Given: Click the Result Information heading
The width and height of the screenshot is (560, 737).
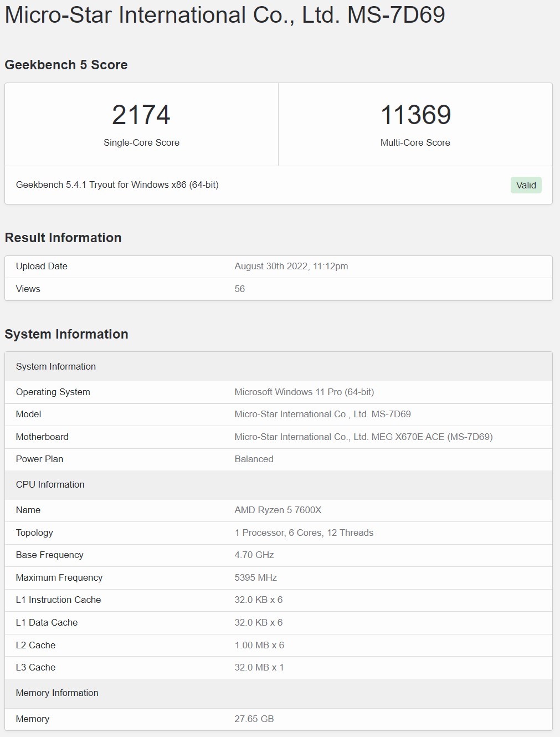Looking at the screenshot, I should click(63, 238).
